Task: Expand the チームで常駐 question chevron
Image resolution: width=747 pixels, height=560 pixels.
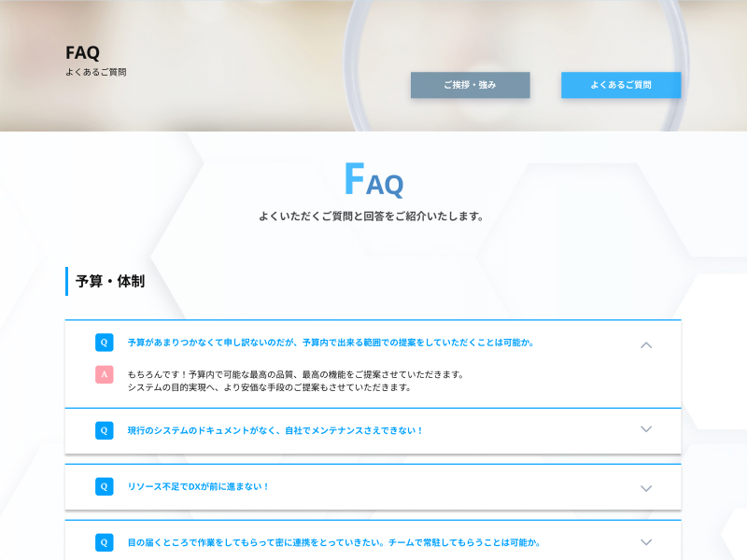Action: (646, 542)
